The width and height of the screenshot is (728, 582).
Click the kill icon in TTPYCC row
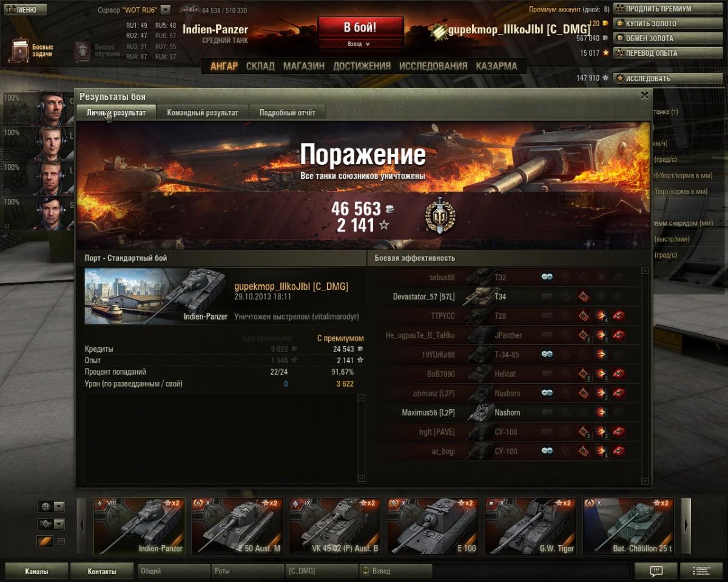619,316
